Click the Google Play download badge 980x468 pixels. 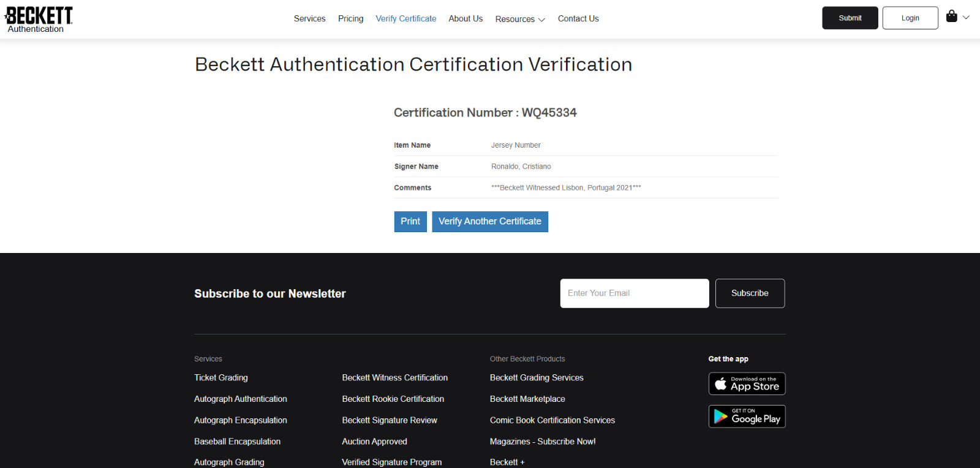click(747, 417)
